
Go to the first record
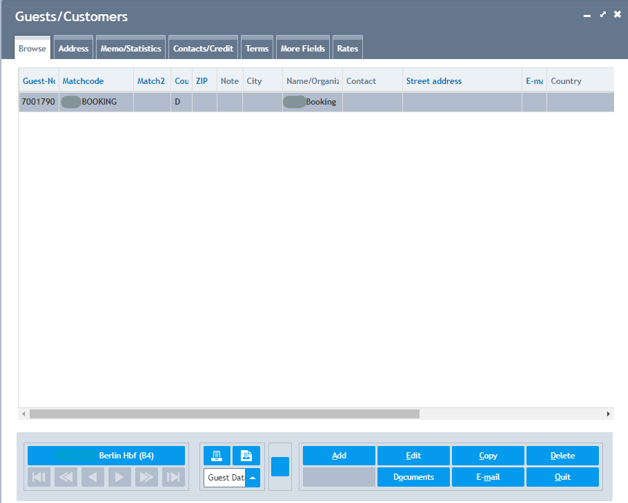[40, 478]
